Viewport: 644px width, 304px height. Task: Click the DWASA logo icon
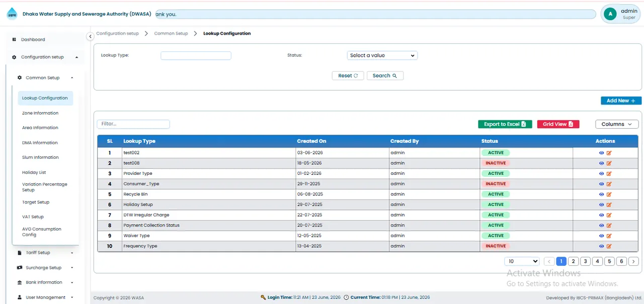(x=12, y=14)
